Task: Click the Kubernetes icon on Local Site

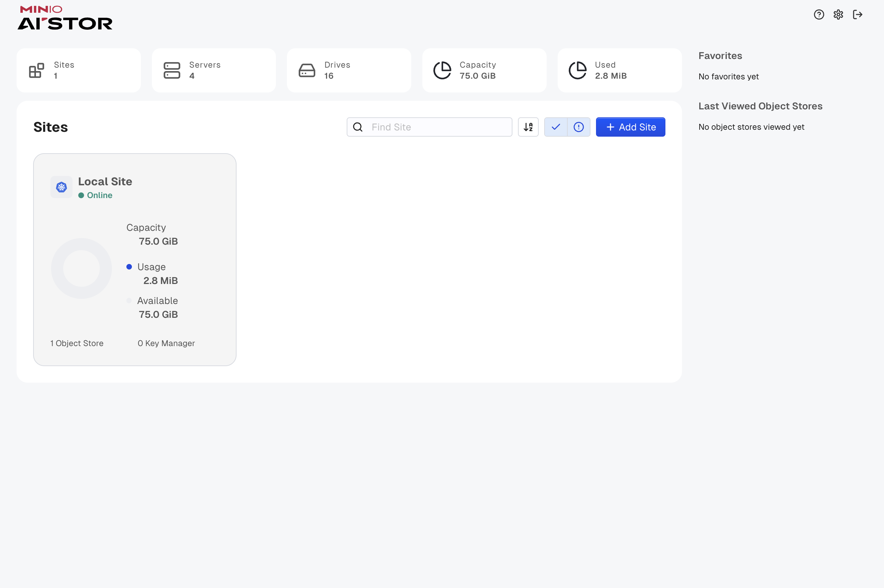Action: (61, 187)
